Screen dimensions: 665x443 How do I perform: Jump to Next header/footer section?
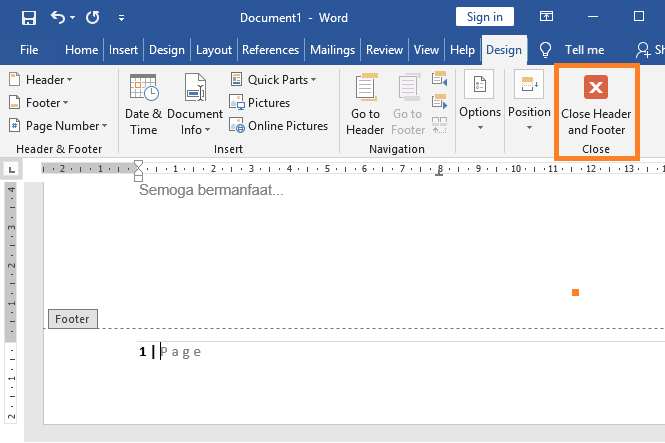pyautogui.click(x=439, y=102)
